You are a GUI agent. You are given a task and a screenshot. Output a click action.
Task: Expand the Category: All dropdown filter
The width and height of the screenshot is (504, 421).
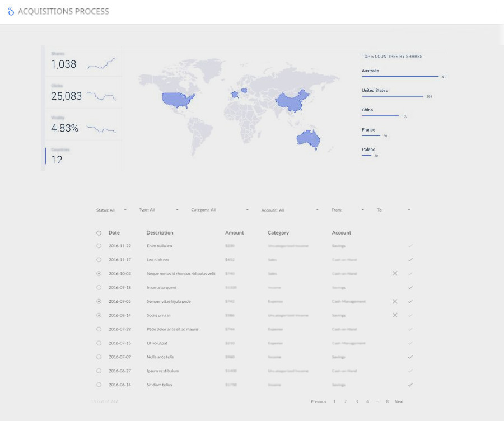pyautogui.click(x=220, y=210)
